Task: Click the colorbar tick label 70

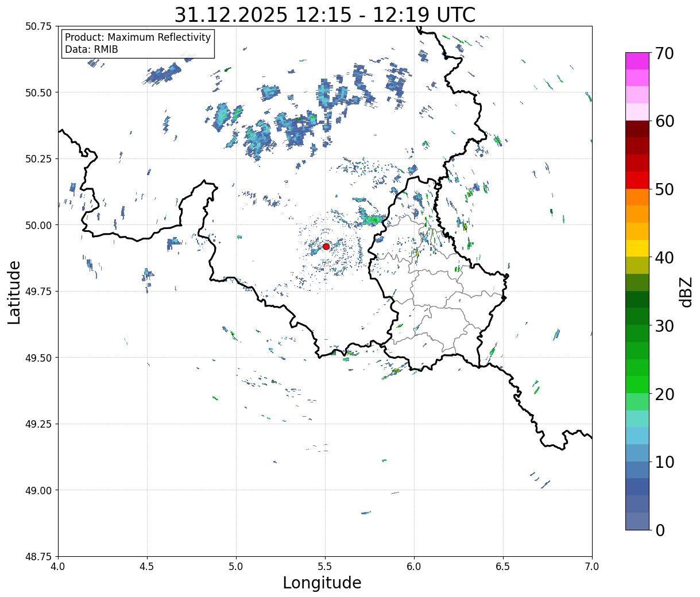Action: pyautogui.click(x=664, y=53)
